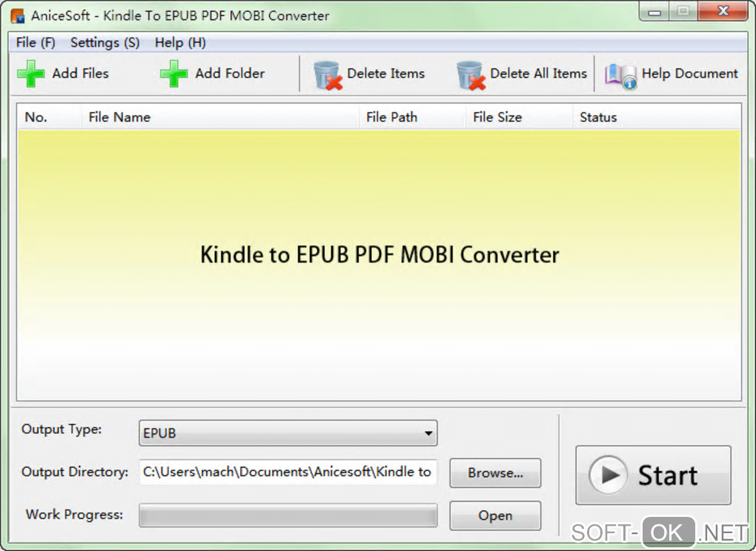Start the conversion with Start button
This screenshot has height=551, width=756.
point(653,475)
